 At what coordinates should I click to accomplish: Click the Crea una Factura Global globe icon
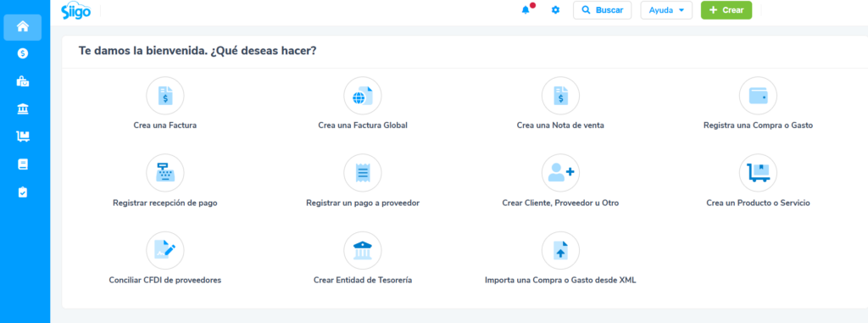pyautogui.click(x=363, y=95)
